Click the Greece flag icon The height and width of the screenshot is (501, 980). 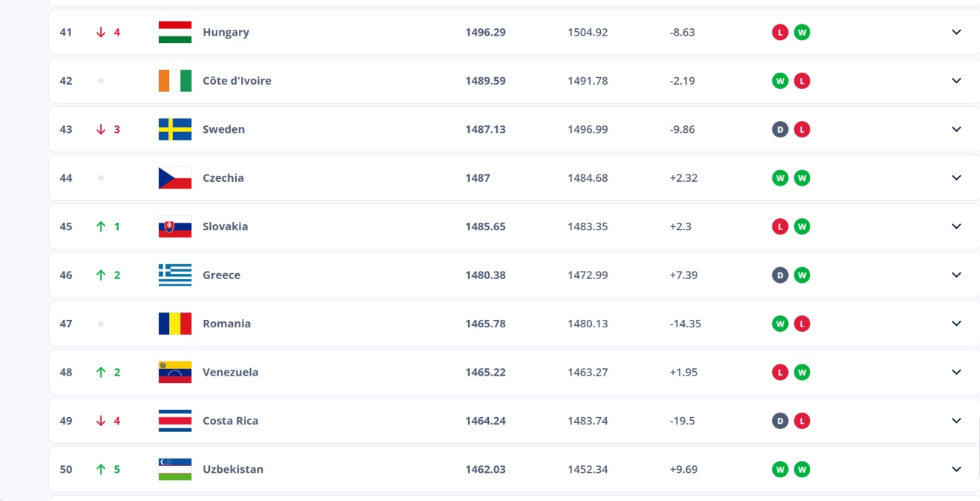[x=175, y=275]
